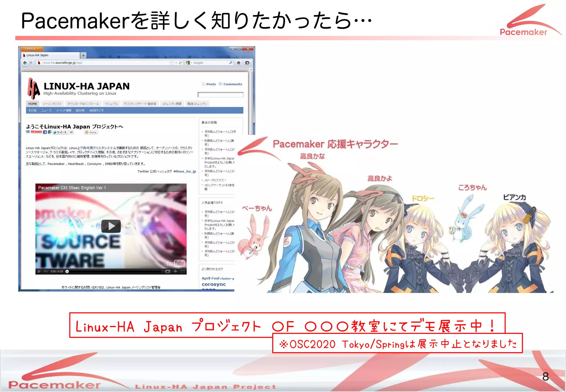Open the Firefox menu button
The width and height of the screenshot is (566, 392).
click(32, 49)
